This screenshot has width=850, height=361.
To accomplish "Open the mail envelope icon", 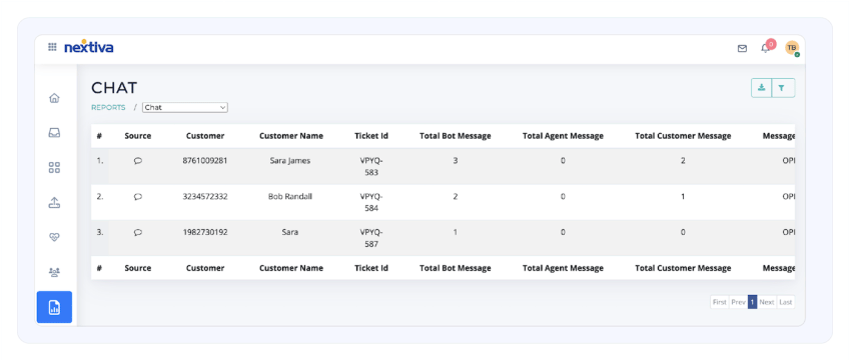I will pos(742,48).
